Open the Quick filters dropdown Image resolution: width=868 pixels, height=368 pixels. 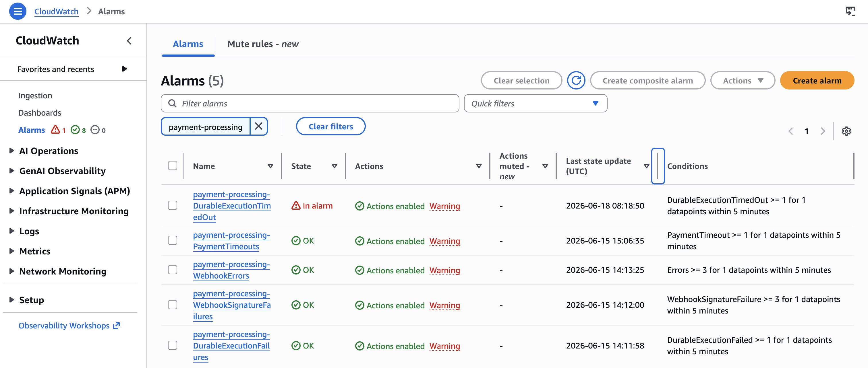(x=536, y=103)
